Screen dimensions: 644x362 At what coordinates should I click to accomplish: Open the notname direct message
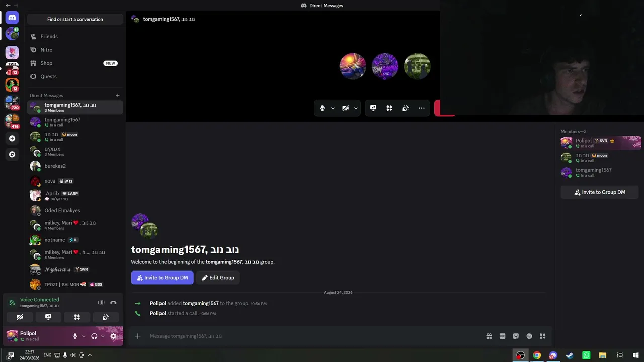point(75,240)
